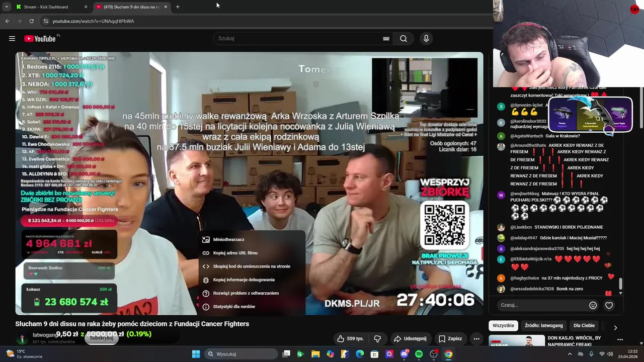This screenshot has width=644, height=362.
Task: Reload the page
Action: click(32, 21)
